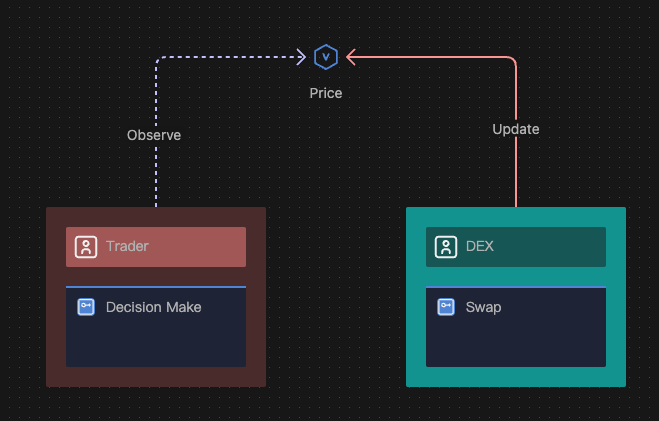Click the red arrowhead right of Price icon

(350, 57)
